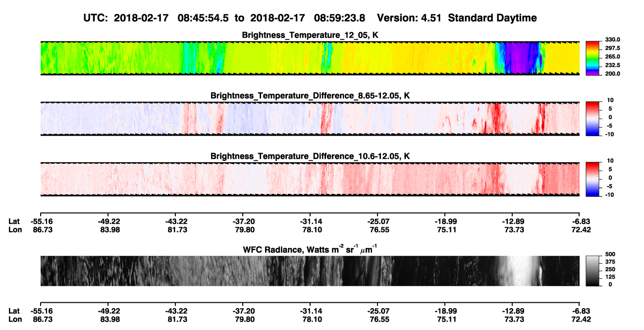Open the 10.6-12.05 temperature difference image strip
This screenshot has height=330, width=644.
coord(310,179)
